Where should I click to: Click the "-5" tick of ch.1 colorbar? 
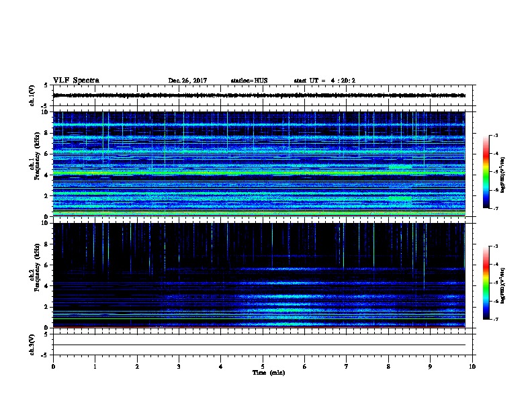tap(496, 172)
